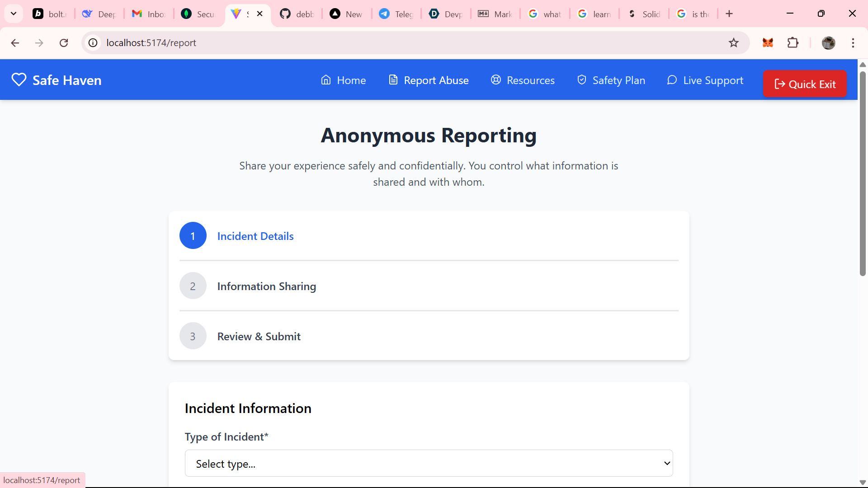
Task: Click the Home house icon in navbar
Action: (326, 80)
